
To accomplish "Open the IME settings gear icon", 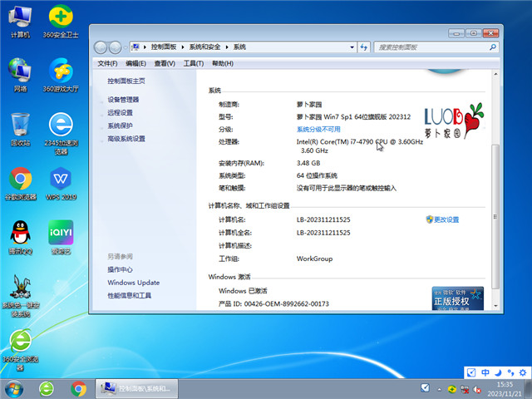I will click(523, 373).
